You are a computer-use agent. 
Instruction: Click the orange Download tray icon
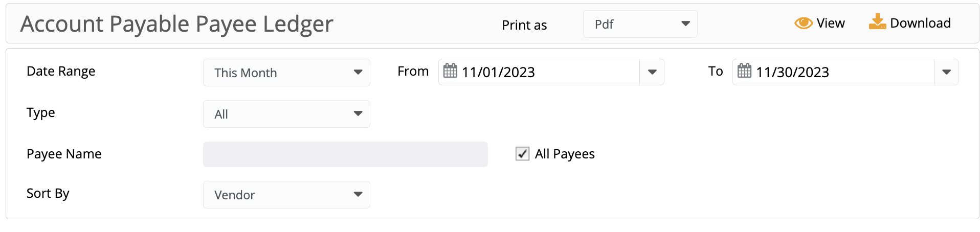877,22
